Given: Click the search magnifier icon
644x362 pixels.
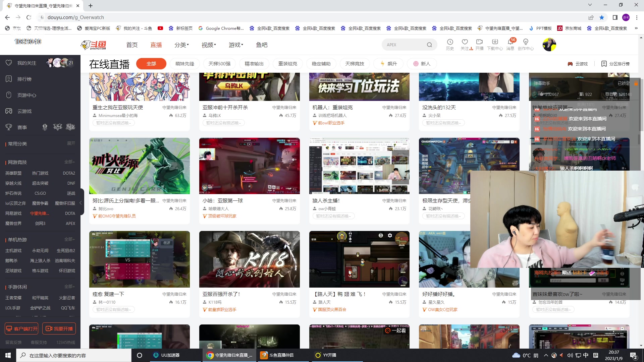Looking at the screenshot, I should pyautogui.click(x=429, y=45).
